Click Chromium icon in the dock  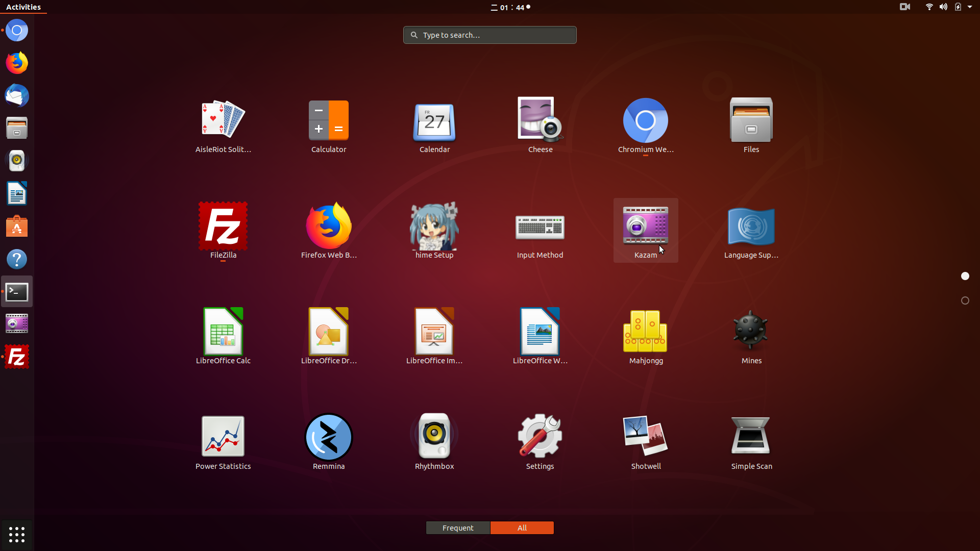pos(17,31)
